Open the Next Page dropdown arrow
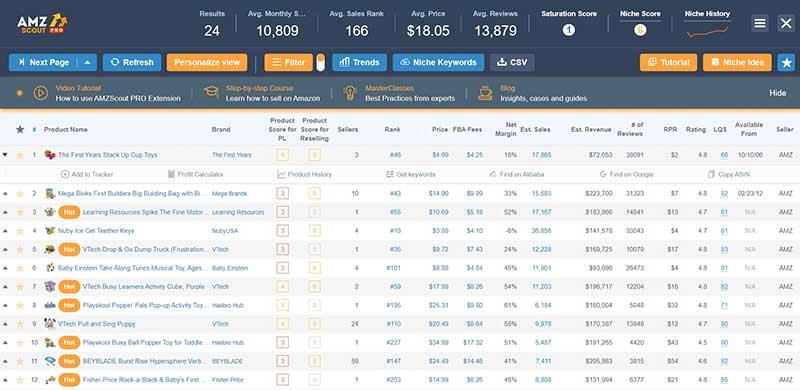 [87, 63]
